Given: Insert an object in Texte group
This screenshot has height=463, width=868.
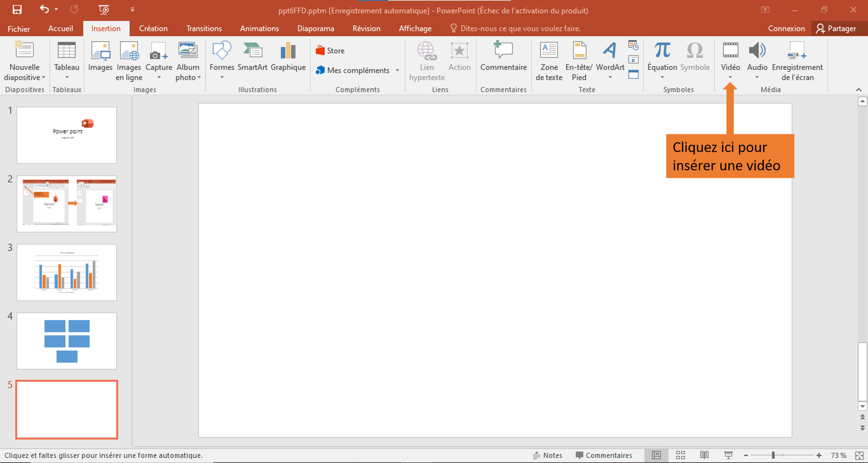Looking at the screenshot, I should click(x=633, y=75).
